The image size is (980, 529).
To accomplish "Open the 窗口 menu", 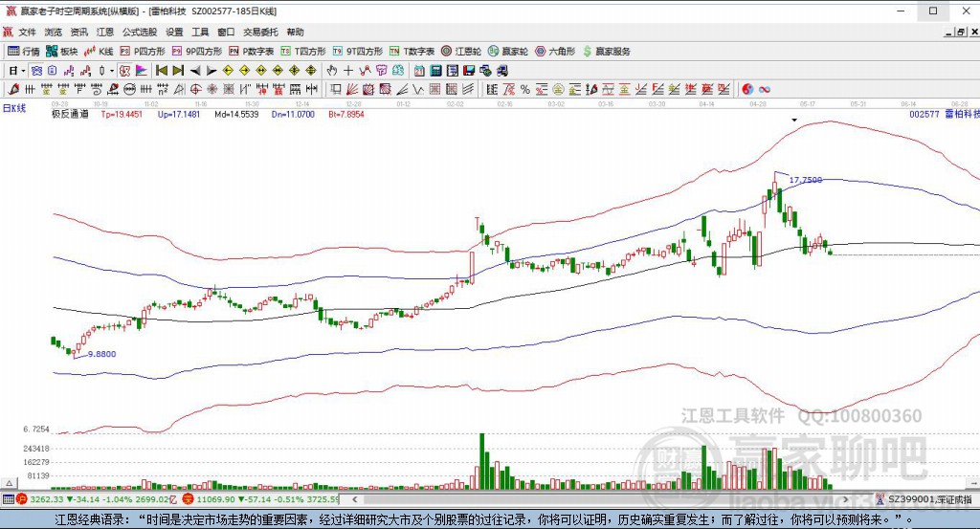I will click(x=226, y=32).
